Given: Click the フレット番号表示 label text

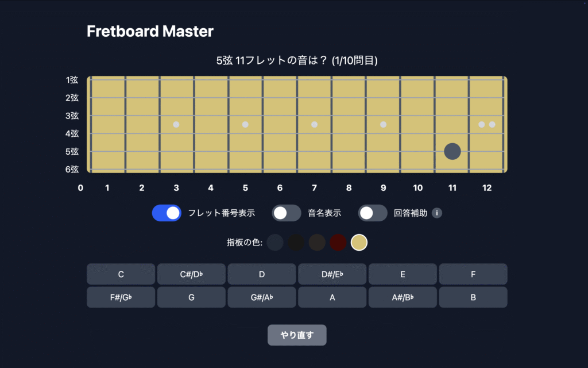Looking at the screenshot, I should [221, 213].
